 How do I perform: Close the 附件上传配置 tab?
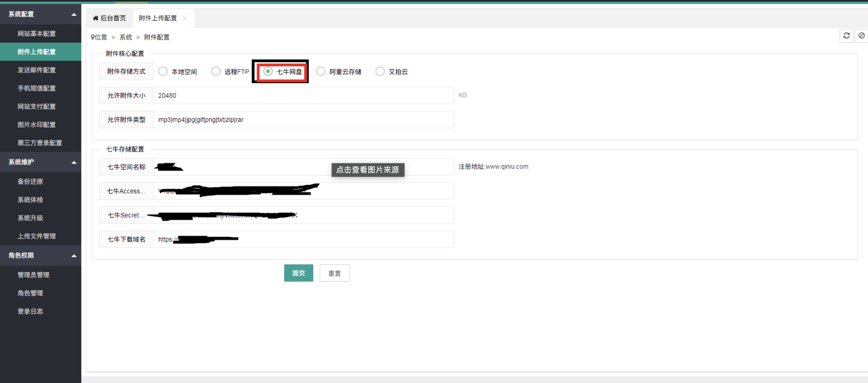[185, 18]
